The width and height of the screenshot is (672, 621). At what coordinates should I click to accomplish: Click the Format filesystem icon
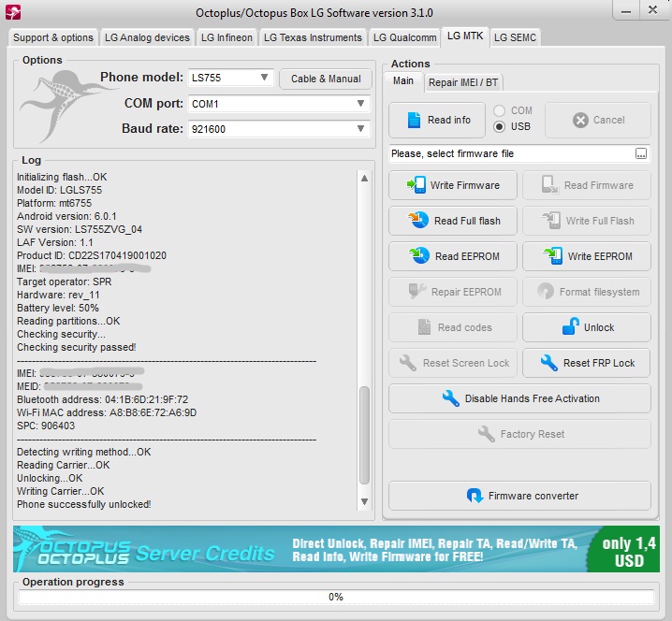point(546,292)
